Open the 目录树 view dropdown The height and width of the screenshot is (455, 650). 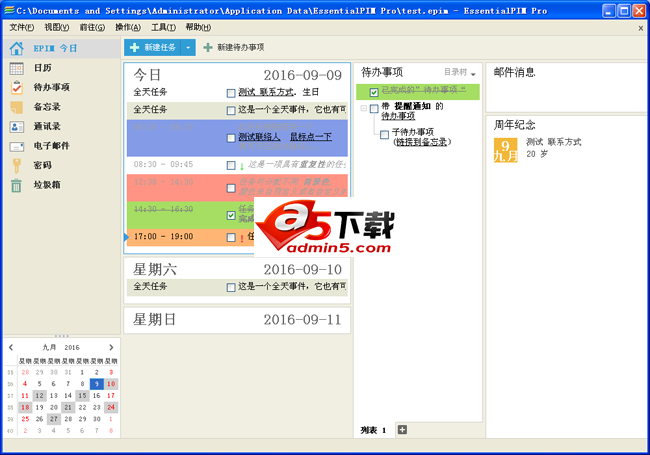(x=460, y=73)
